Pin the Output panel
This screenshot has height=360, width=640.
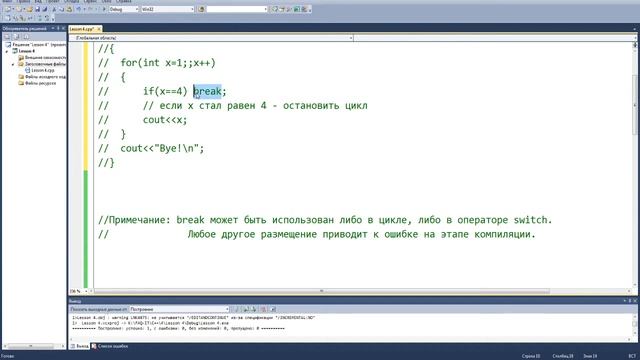click(x=630, y=301)
